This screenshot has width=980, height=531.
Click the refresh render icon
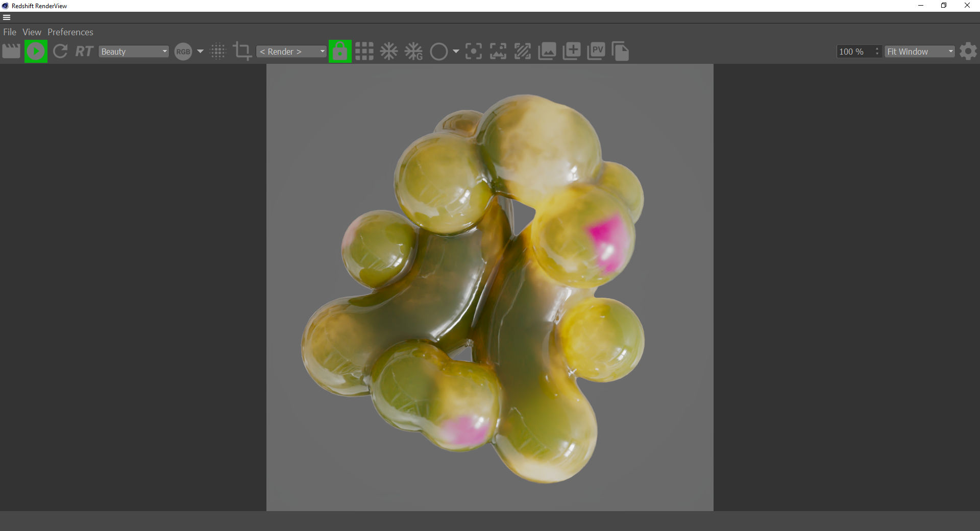click(60, 52)
